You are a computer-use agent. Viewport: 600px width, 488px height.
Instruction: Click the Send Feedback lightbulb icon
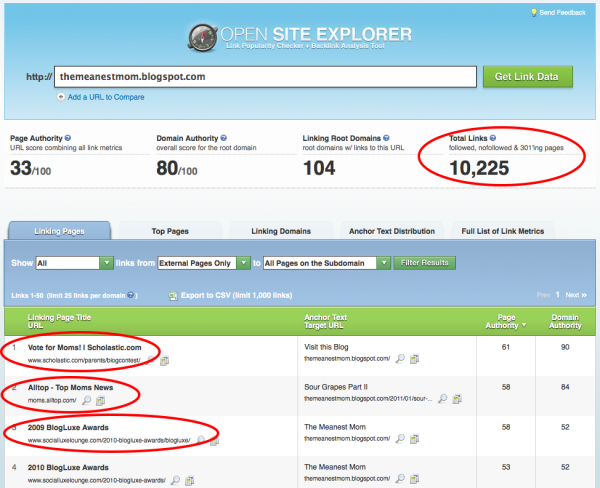[534, 13]
